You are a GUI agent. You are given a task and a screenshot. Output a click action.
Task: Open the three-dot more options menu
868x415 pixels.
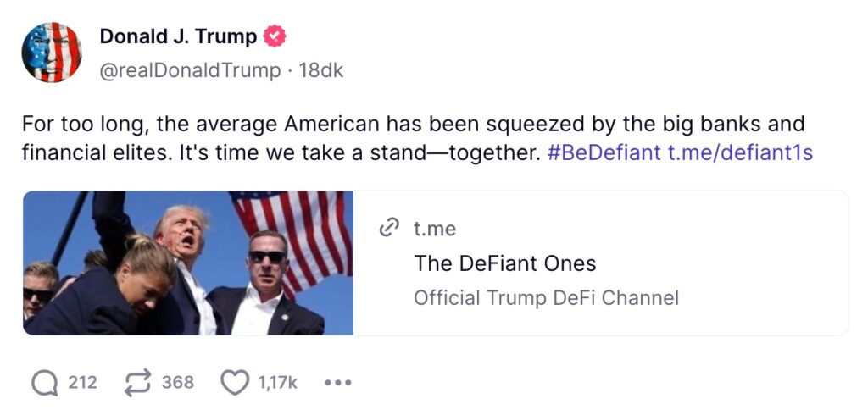[x=337, y=383]
